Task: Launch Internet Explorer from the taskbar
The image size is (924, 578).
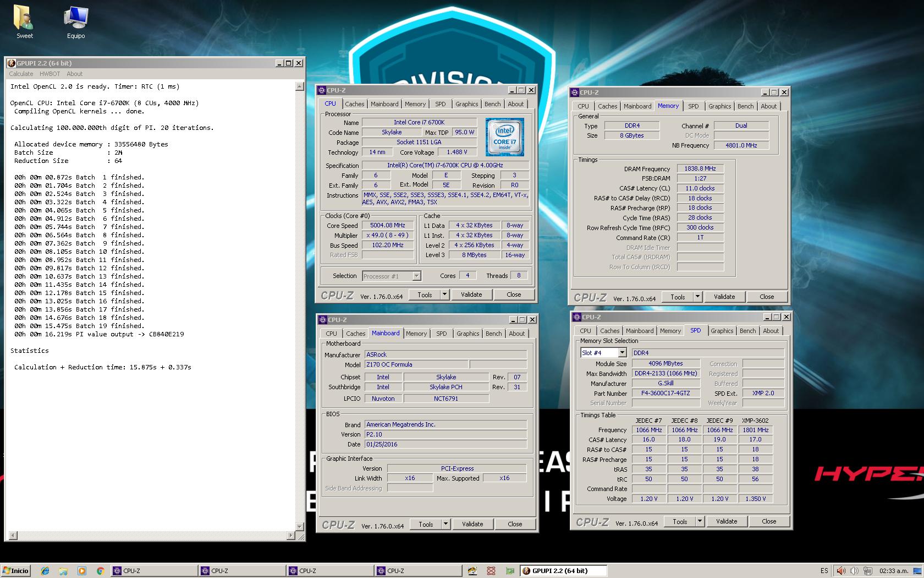Action: point(45,571)
